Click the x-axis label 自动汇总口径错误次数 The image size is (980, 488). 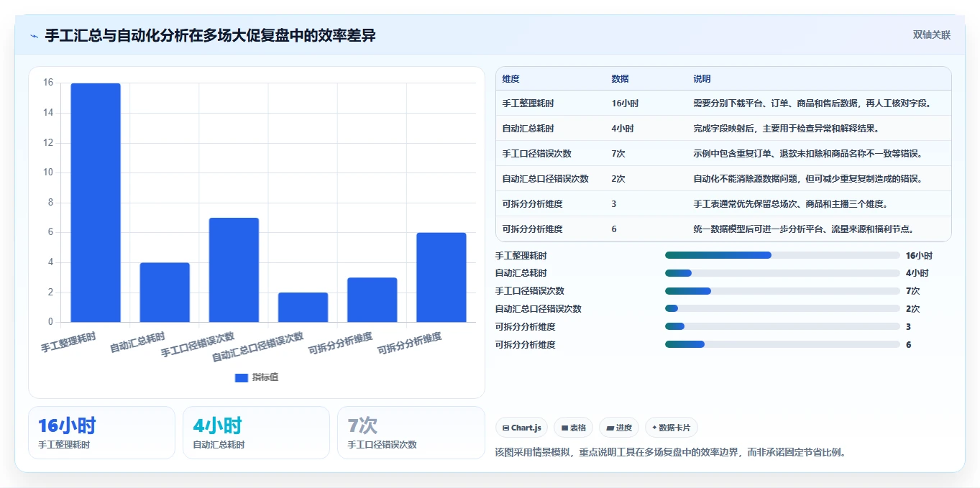coord(258,346)
